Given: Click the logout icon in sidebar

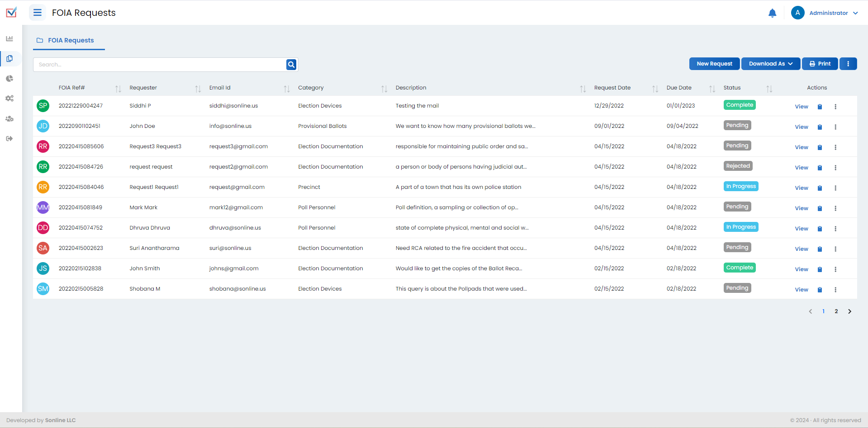Looking at the screenshot, I should tap(9, 139).
